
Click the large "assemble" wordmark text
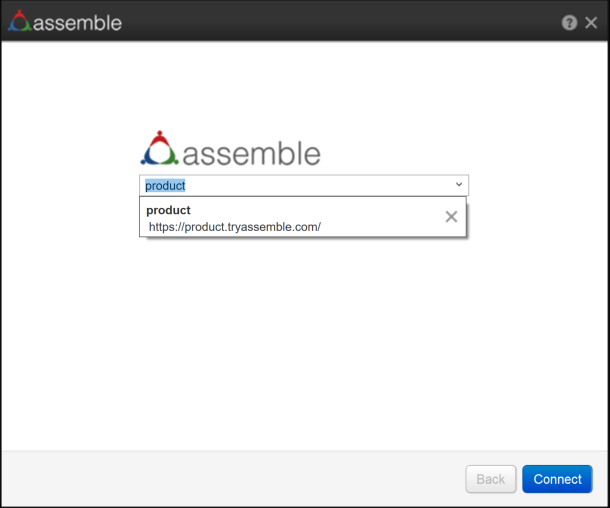point(252,153)
